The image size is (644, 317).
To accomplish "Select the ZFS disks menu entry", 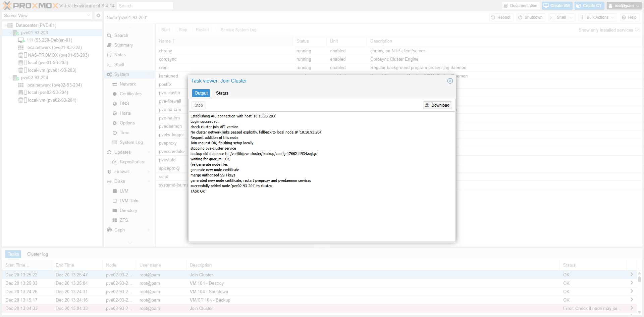I will pyautogui.click(x=123, y=220).
